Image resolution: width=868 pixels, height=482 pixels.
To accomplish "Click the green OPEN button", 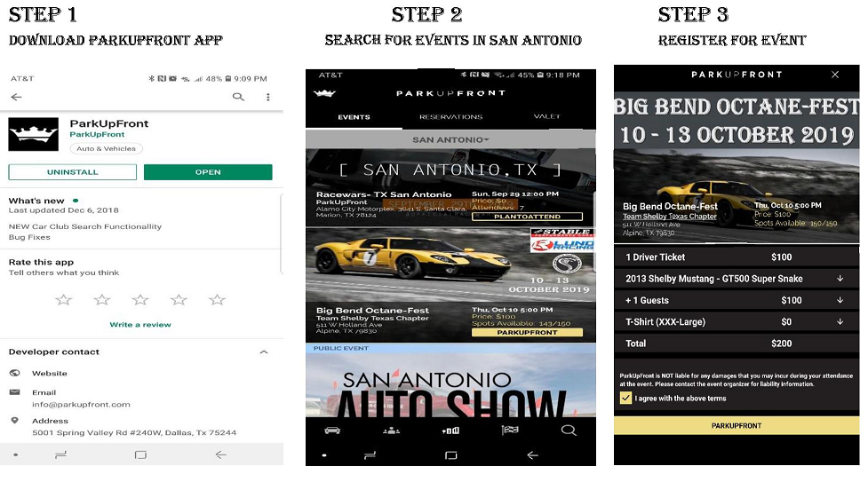I will pos(208,172).
